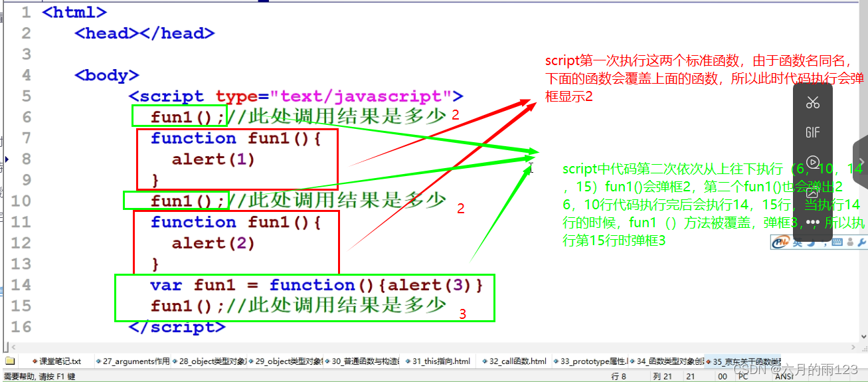Image resolution: width=868 pixels, height=382 pixels.
Task: Select the 34_函数类型对象创 tab
Action: click(666, 361)
